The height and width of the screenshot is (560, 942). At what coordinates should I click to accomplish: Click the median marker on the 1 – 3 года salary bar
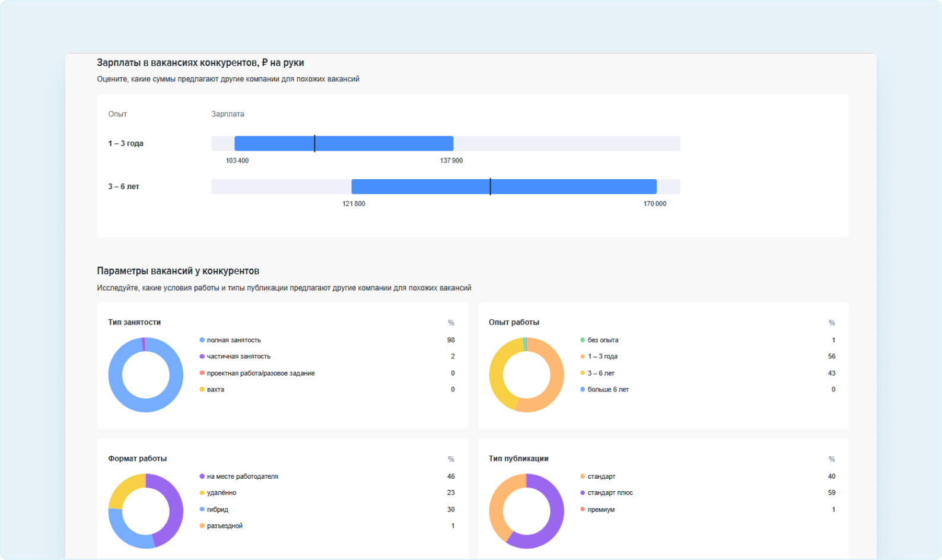[314, 144]
